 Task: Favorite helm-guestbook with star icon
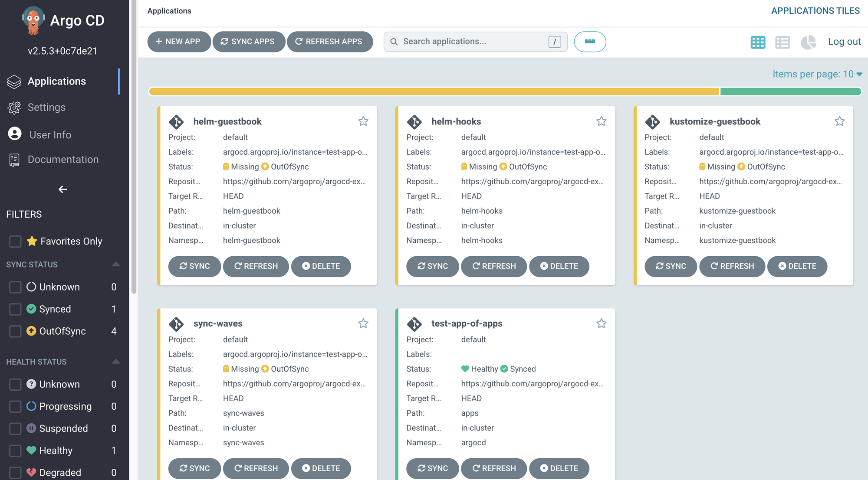click(x=363, y=121)
